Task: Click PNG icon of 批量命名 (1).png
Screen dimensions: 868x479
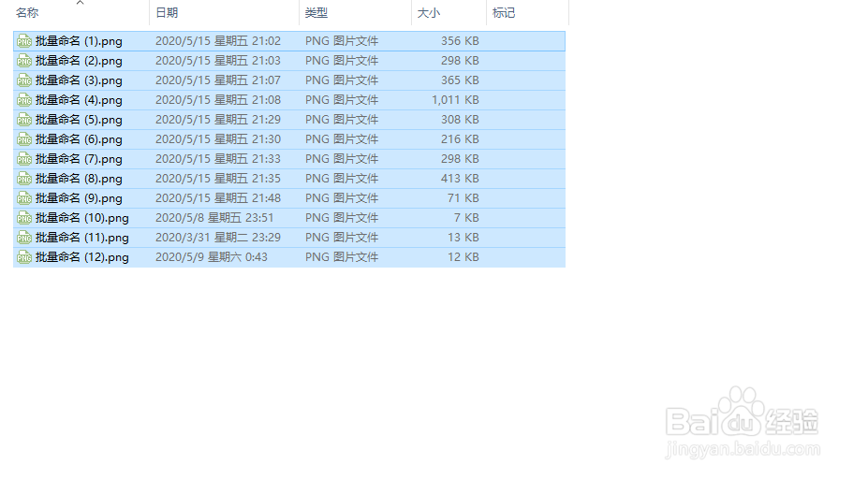Action: [23, 41]
